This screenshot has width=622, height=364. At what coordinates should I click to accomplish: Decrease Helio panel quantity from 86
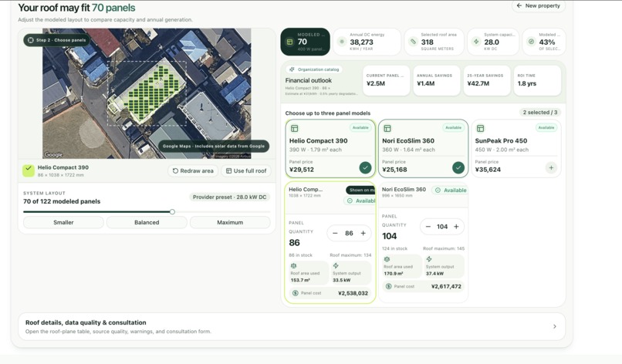point(335,233)
